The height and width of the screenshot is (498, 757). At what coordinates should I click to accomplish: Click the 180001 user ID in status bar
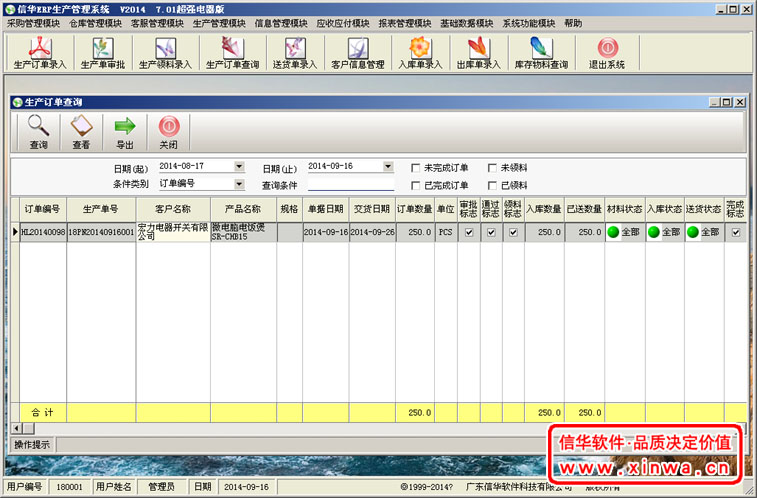(70, 486)
